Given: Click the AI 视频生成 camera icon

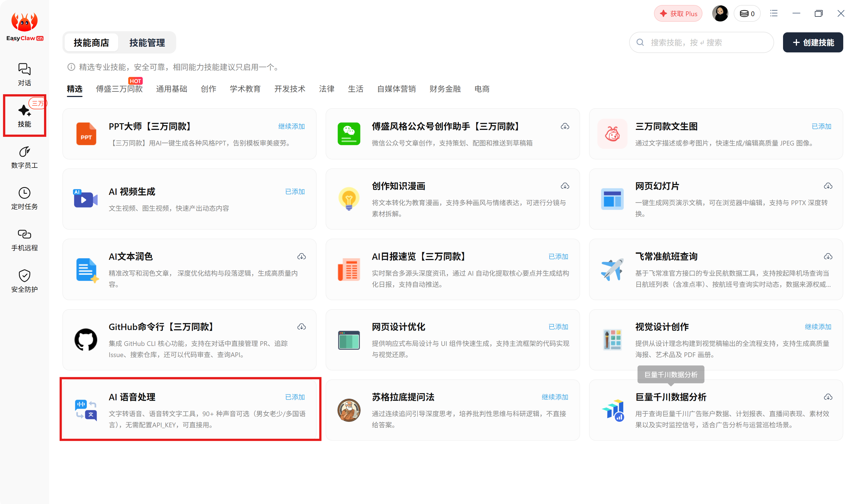Looking at the screenshot, I should point(86,199).
